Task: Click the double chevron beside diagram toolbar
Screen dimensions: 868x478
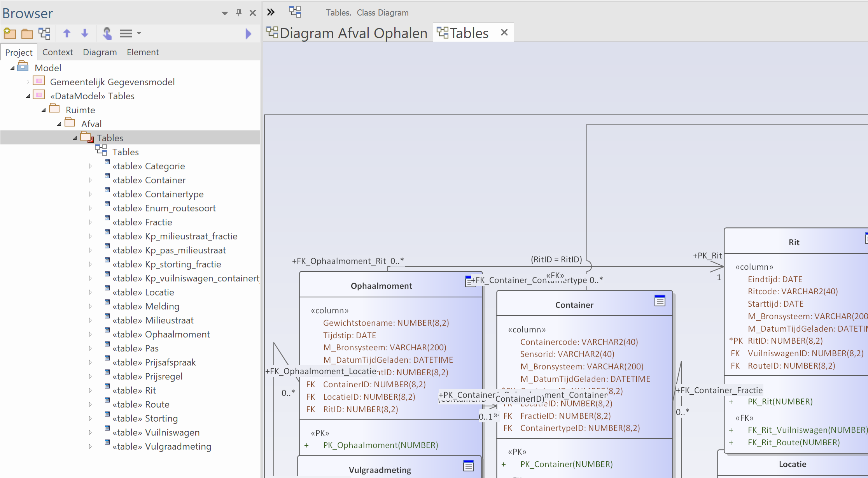Action: click(271, 12)
